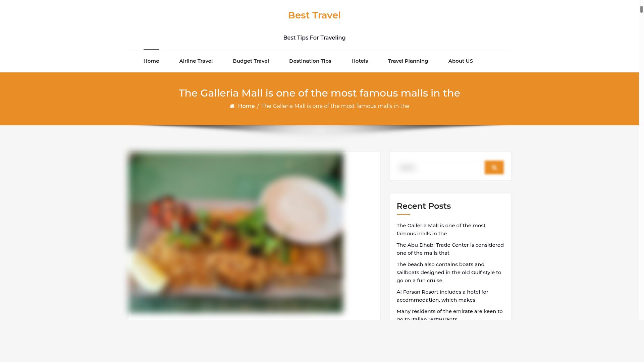Open the Al Forsan Resort post
The image size is (644, 362).
click(442, 296)
